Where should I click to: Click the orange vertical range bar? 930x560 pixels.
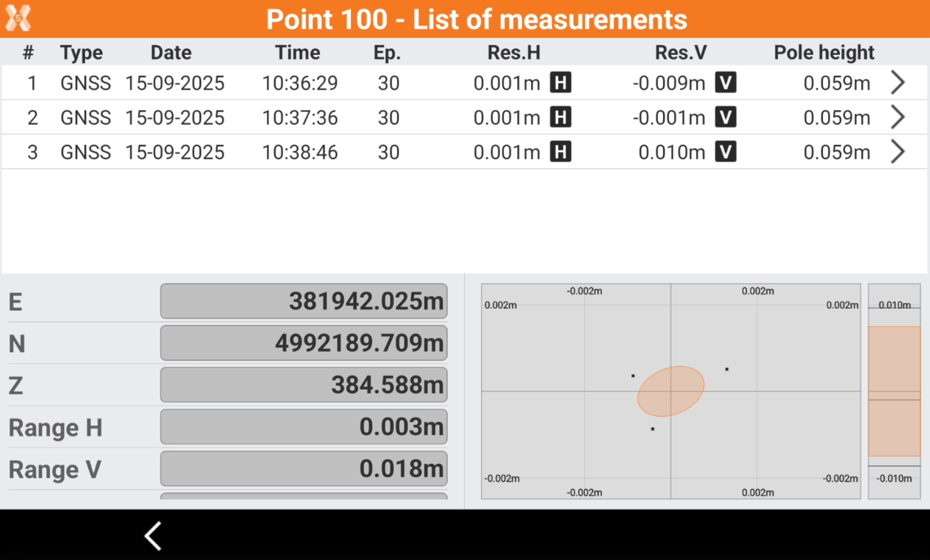894,391
